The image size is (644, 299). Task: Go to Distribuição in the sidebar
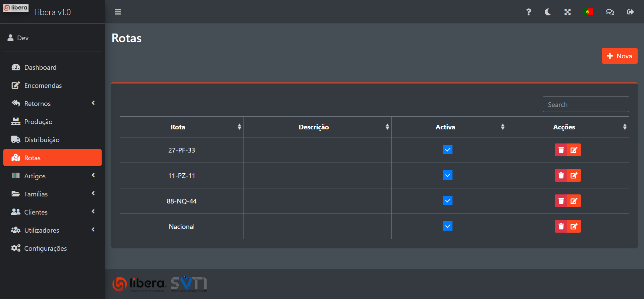click(x=42, y=140)
